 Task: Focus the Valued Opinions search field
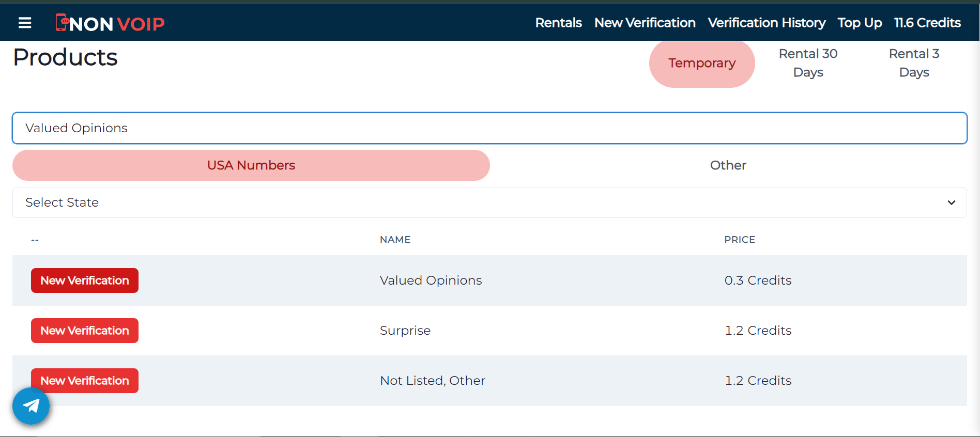[x=489, y=128]
